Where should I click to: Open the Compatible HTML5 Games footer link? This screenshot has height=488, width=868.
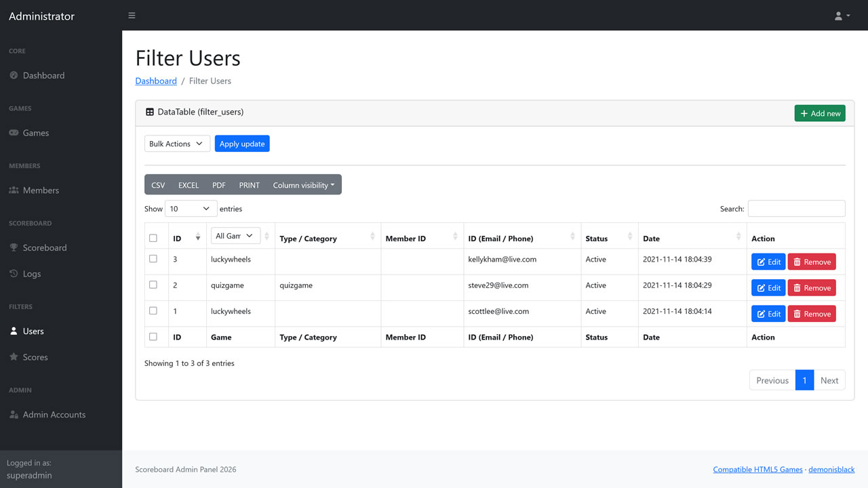click(x=757, y=469)
